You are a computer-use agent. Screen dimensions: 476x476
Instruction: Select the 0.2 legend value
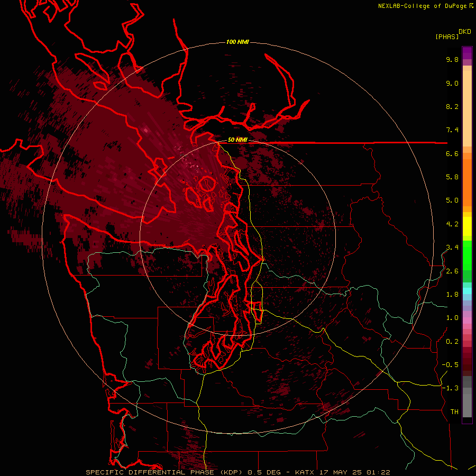[x=452, y=342]
